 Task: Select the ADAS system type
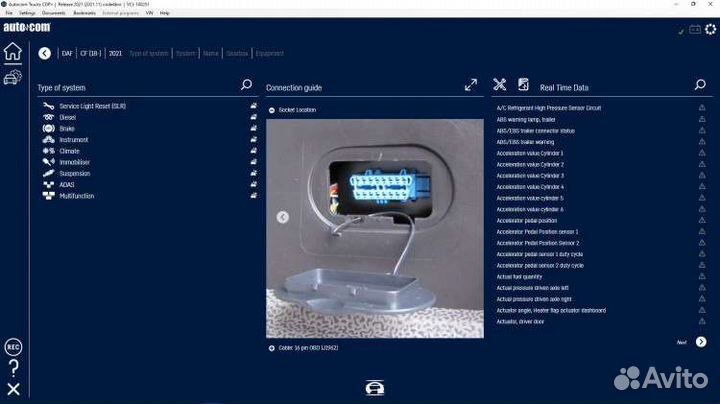(x=67, y=185)
